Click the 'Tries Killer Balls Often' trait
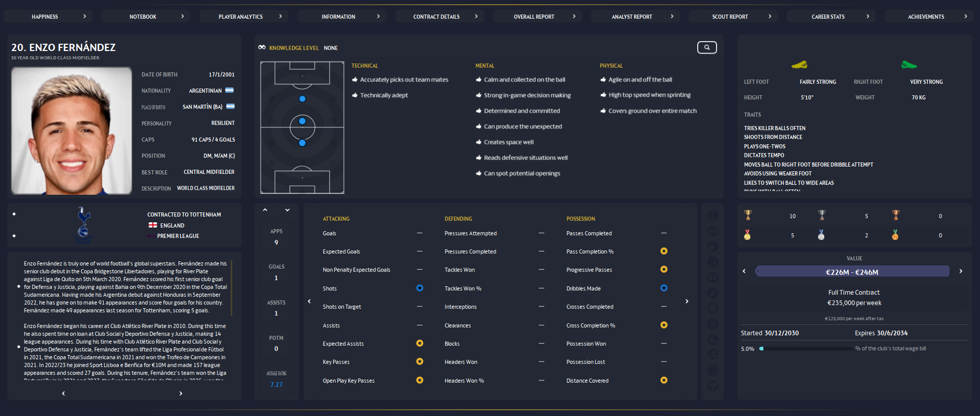The height and width of the screenshot is (416, 980). [x=774, y=128]
